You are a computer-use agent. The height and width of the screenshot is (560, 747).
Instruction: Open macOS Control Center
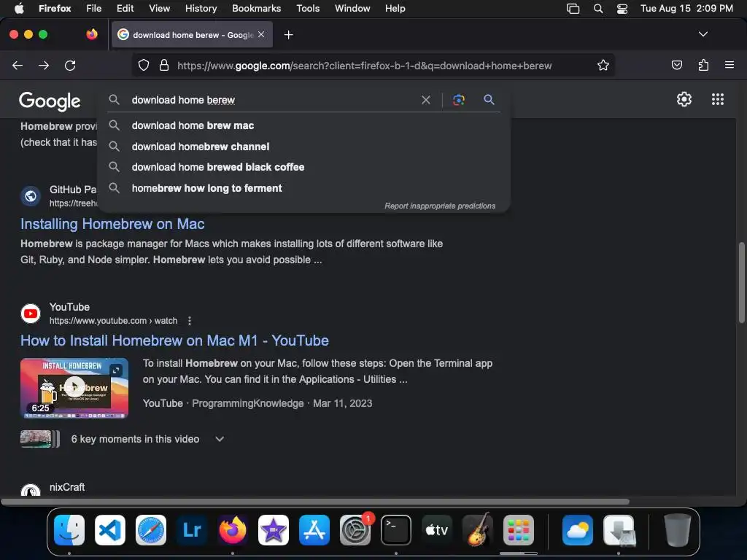622,9
